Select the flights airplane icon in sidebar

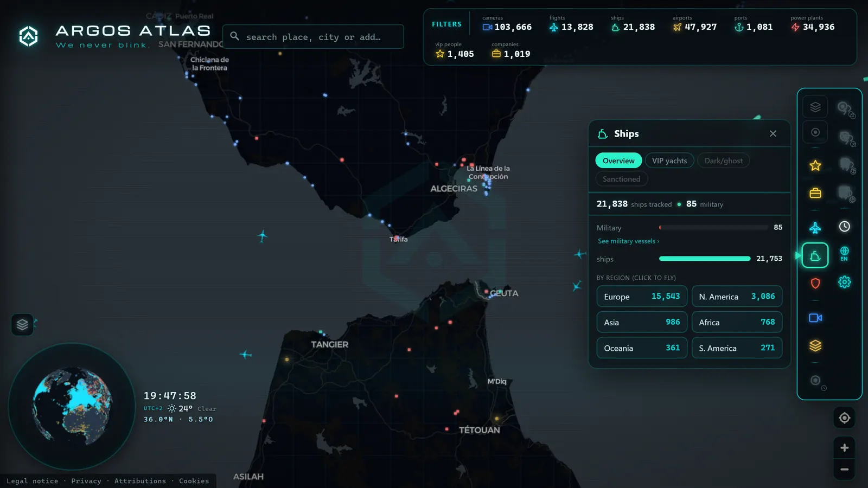[815, 228]
